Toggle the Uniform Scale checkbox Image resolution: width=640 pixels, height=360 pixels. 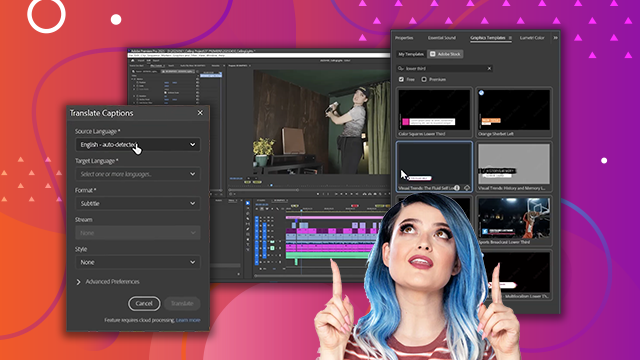coord(166,93)
